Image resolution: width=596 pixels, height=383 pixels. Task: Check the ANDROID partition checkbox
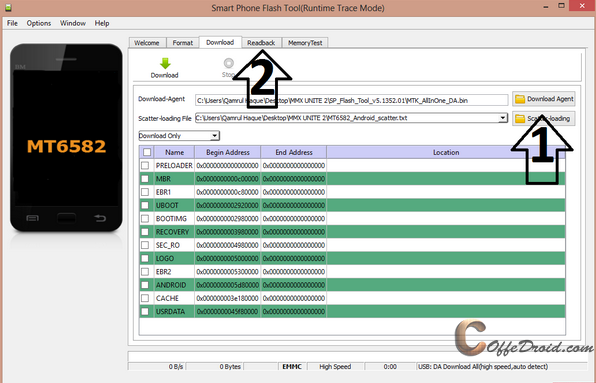(145, 285)
